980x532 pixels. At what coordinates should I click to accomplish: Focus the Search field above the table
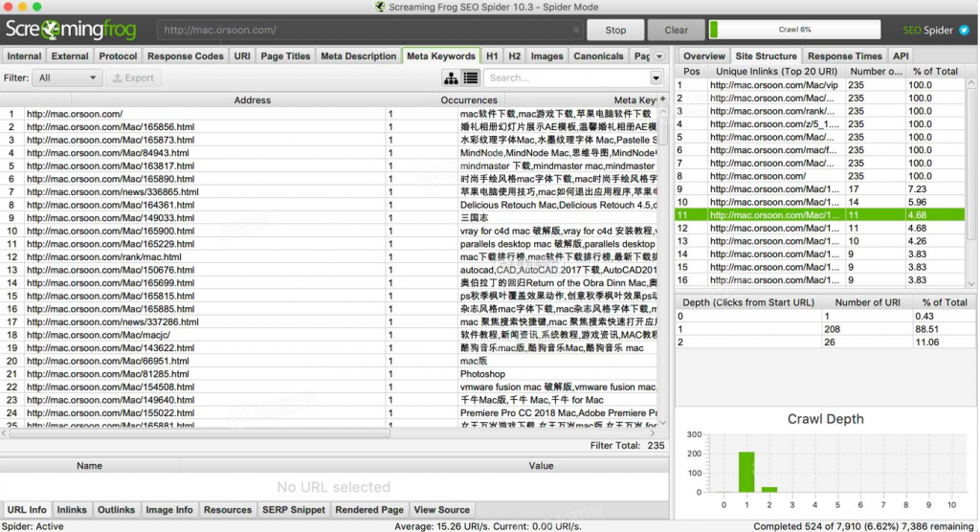567,78
